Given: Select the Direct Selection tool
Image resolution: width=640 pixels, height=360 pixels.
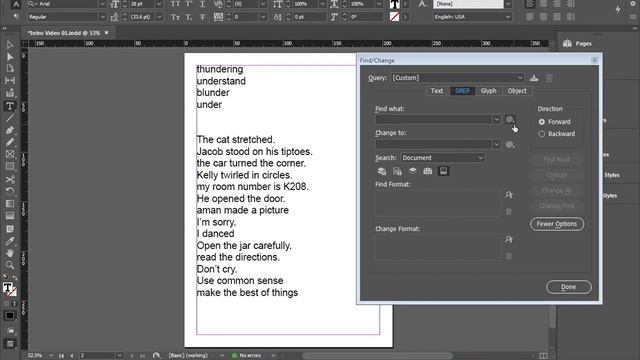Looking at the screenshot, I should 10,57.
